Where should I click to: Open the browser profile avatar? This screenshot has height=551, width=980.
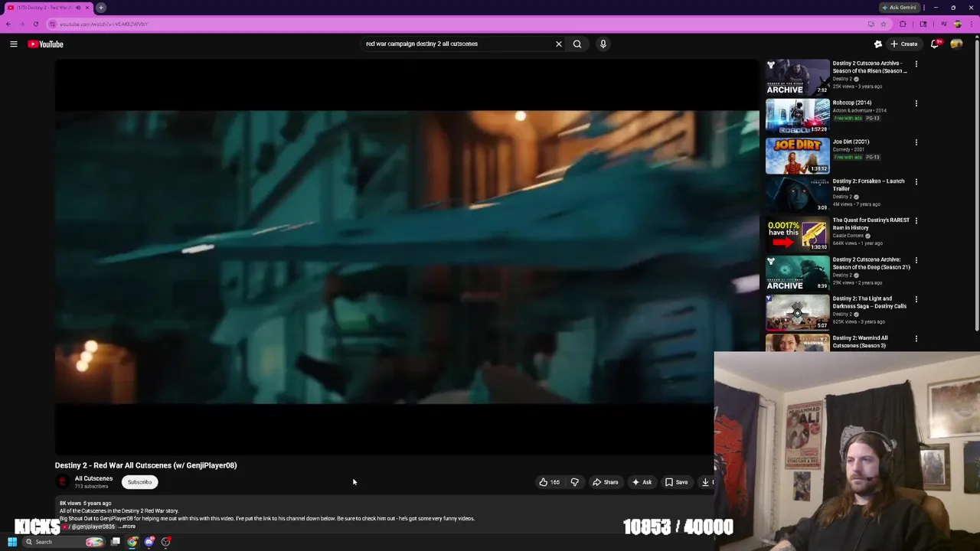[x=957, y=24]
